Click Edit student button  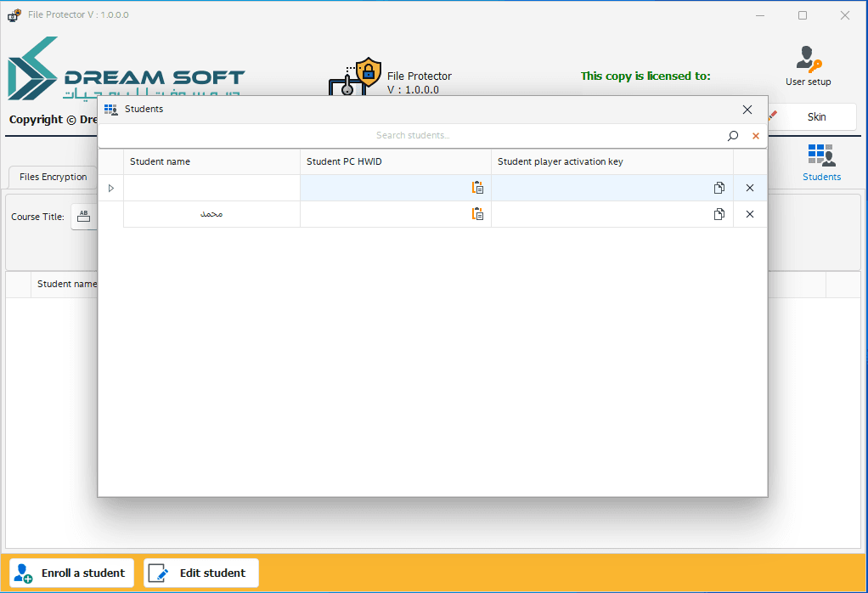(x=201, y=573)
